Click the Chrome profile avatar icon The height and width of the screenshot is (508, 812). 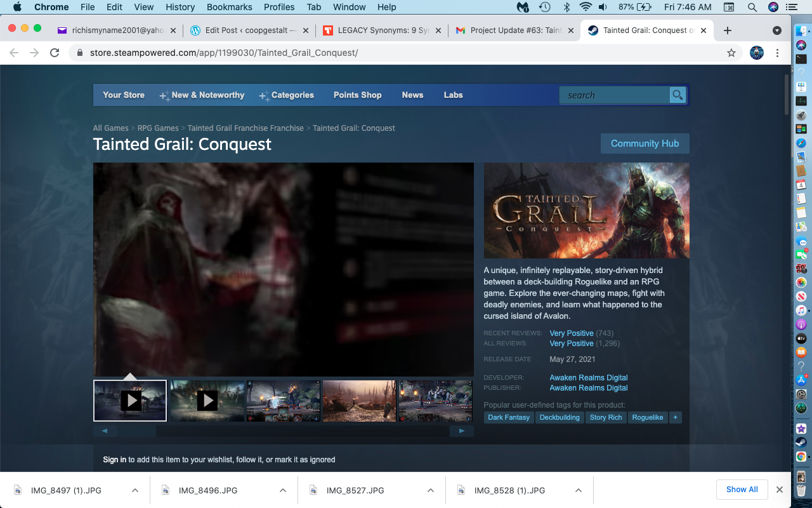[x=756, y=53]
